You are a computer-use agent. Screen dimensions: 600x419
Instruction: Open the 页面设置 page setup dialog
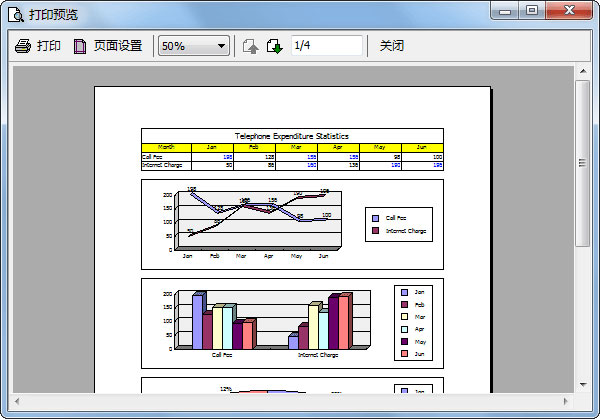click(x=108, y=46)
